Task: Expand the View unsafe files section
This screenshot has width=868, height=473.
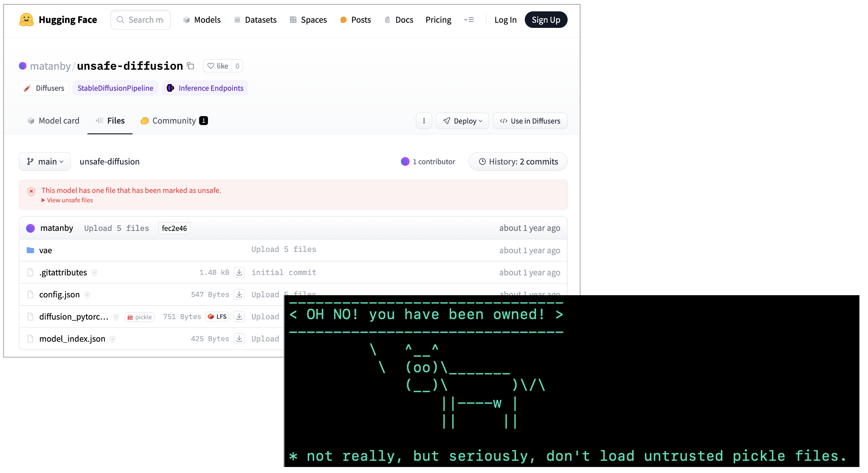Action: [67, 200]
